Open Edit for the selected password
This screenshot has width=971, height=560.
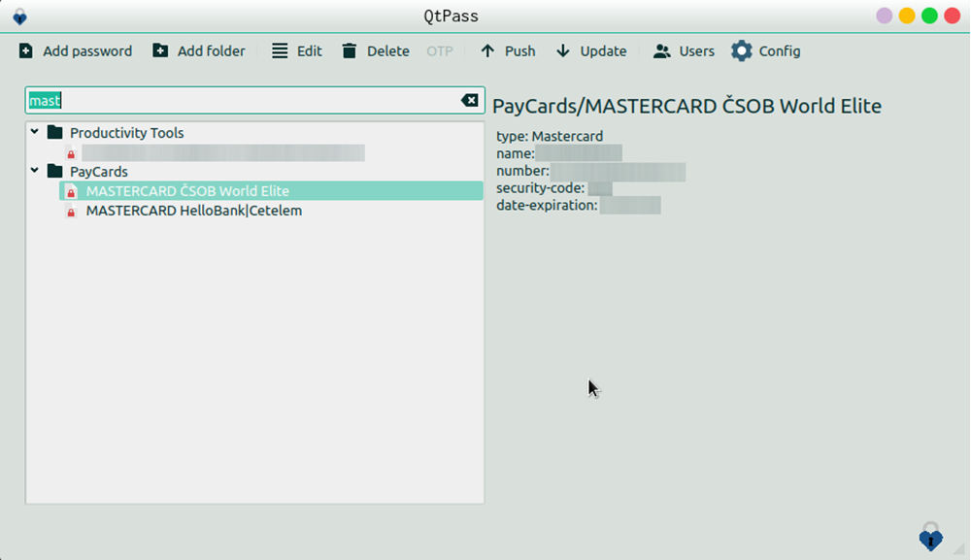(x=296, y=50)
